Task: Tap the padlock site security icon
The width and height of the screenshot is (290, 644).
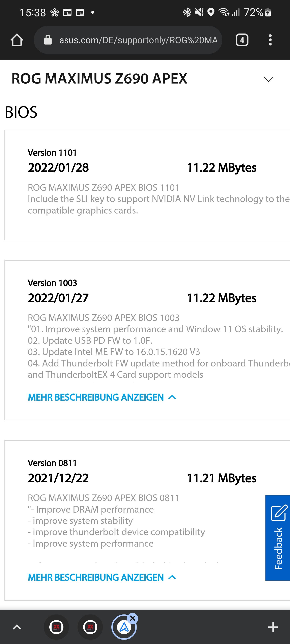Action: point(48,40)
